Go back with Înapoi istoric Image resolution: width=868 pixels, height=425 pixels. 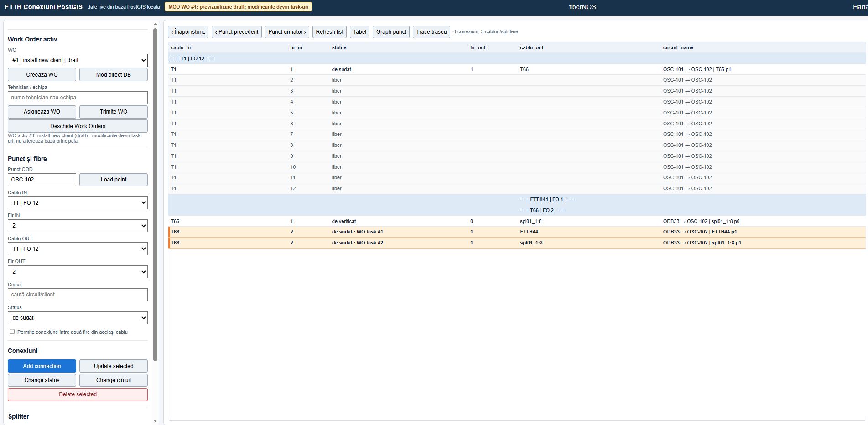click(x=188, y=32)
